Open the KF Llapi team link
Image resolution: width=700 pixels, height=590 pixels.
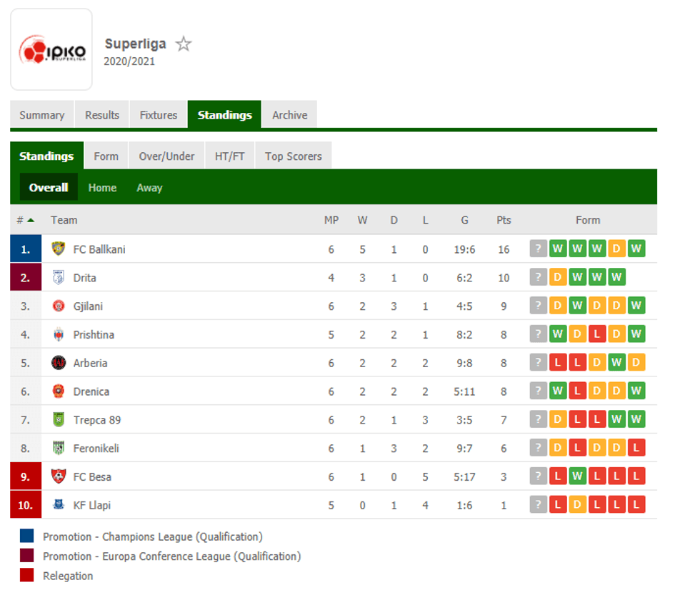click(91, 505)
